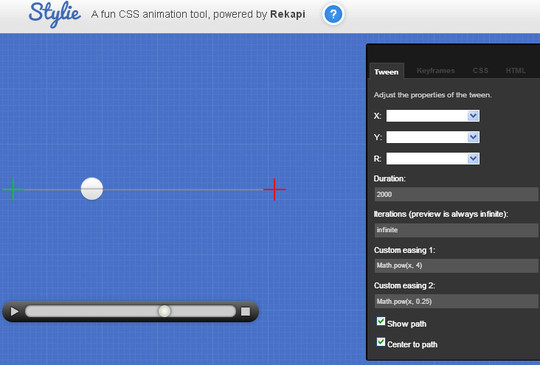Stop the animation with the square stop button

pyautogui.click(x=246, y=312)
